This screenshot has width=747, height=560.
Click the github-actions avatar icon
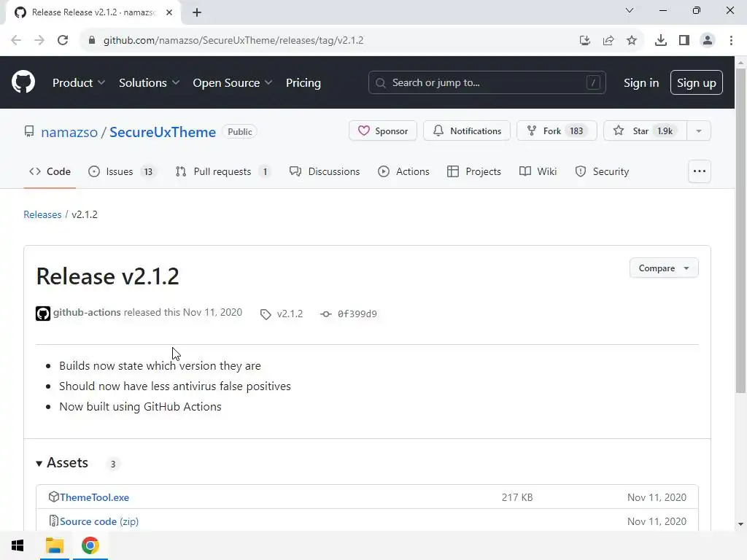click(43, 314)
